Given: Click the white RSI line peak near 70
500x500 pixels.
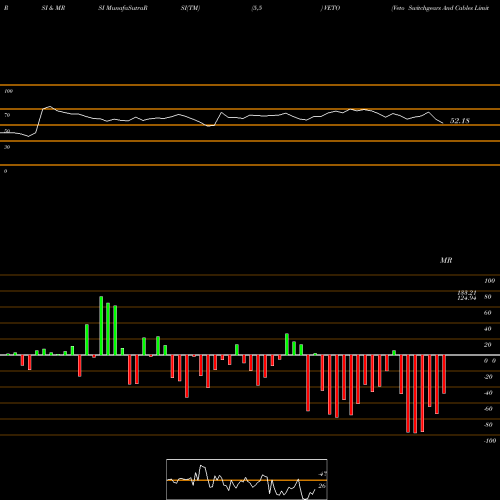Looking at the screenshot, I should [x=50, y=107].
